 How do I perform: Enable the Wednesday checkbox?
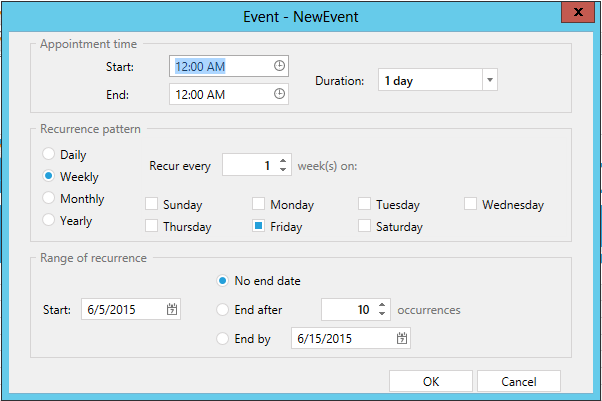471,204
